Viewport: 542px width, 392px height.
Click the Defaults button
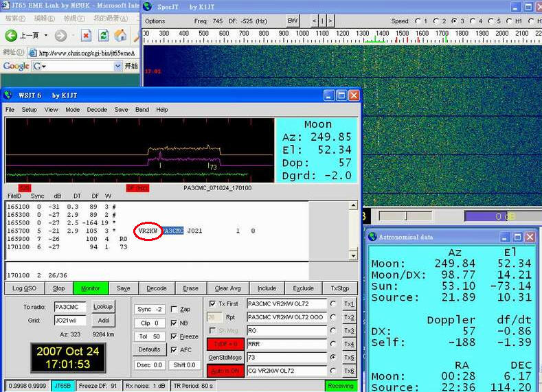149,349
